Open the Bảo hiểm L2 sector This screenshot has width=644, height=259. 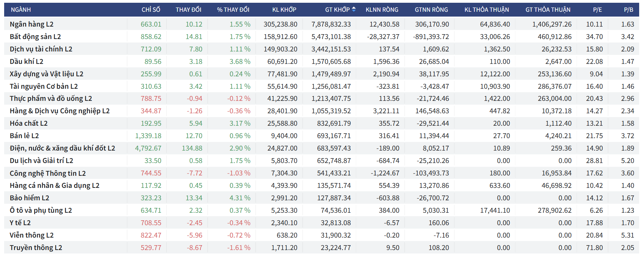pos(29,198)
